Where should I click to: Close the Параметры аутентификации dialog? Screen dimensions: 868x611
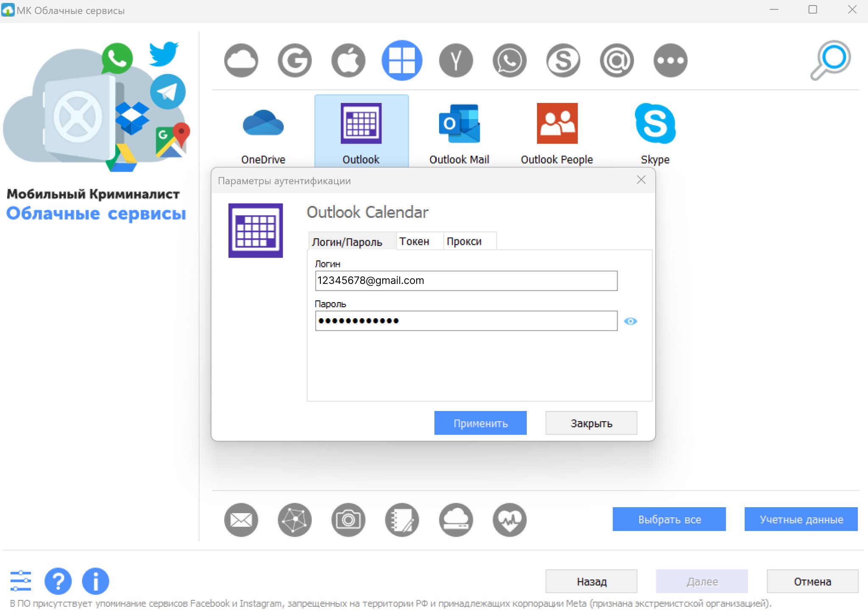click(641, 180)
